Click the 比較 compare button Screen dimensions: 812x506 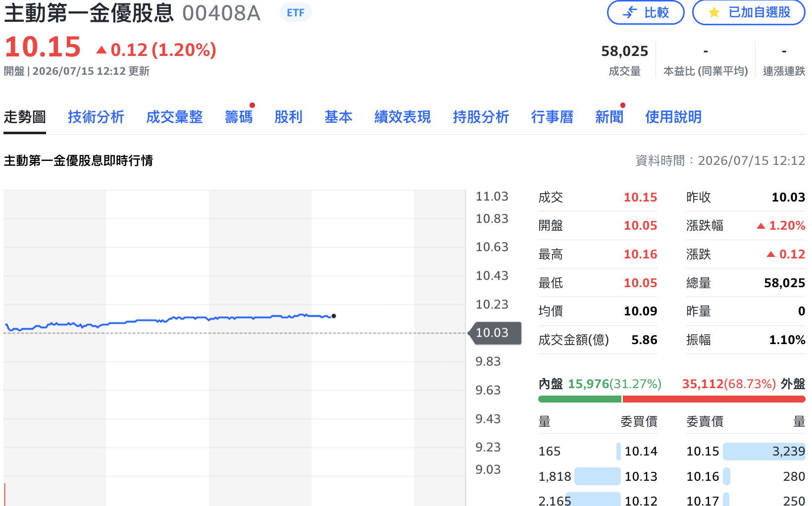pyautogui.click(x=646, y=12)
